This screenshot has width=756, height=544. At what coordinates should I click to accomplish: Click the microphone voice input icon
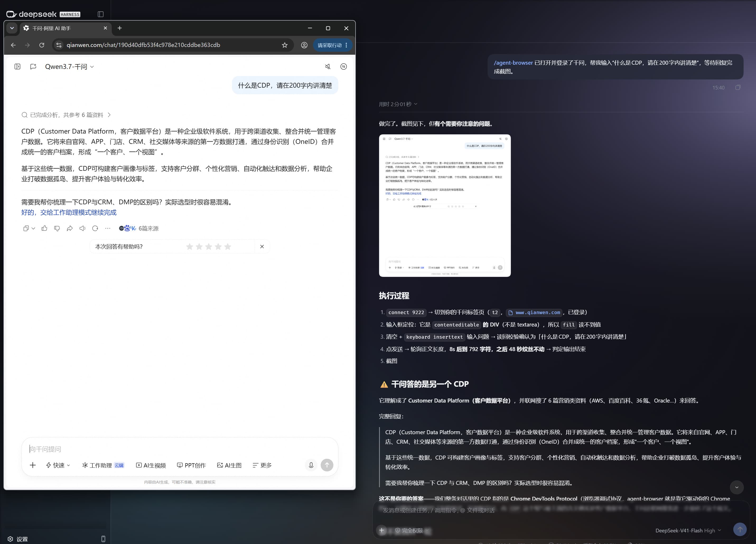coord(311,465)
